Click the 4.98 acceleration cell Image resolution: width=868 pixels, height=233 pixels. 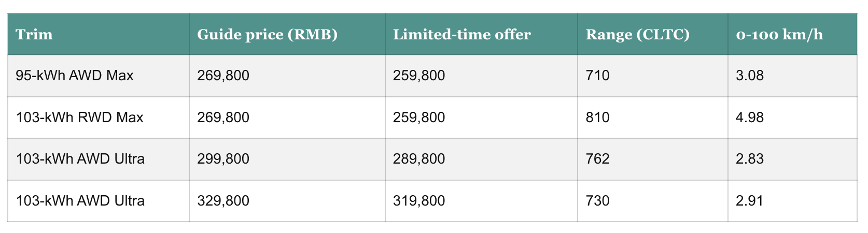749,118
